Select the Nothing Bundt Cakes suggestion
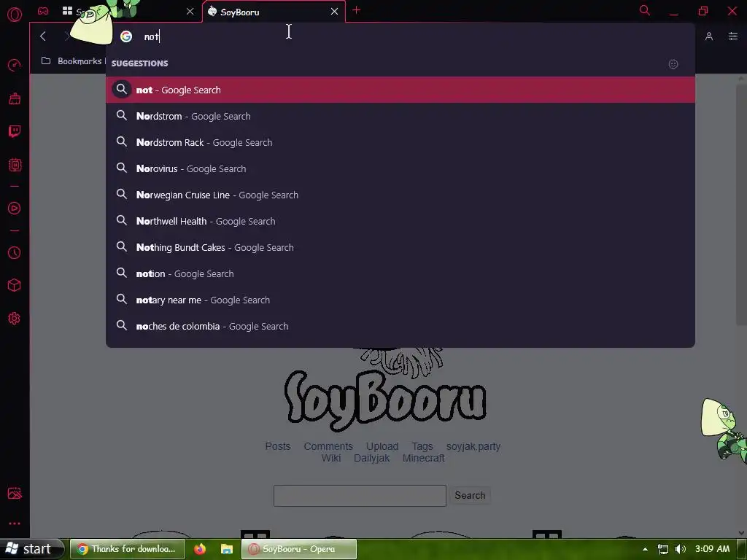747x560 pixels. (x=400, y=247)
